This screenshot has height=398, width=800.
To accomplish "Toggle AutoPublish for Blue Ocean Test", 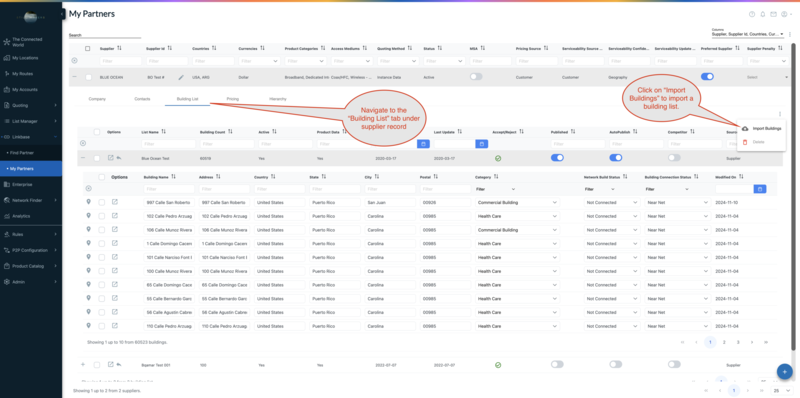I will [616, 158].
